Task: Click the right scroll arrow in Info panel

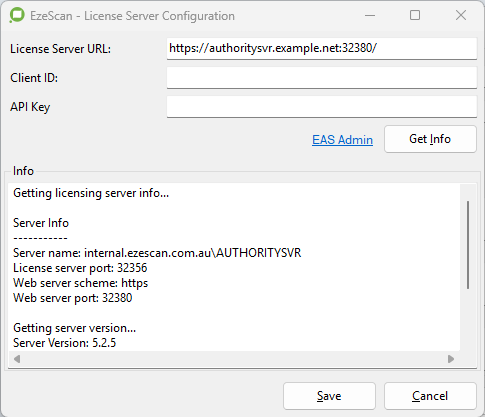Action: [451, 359]
